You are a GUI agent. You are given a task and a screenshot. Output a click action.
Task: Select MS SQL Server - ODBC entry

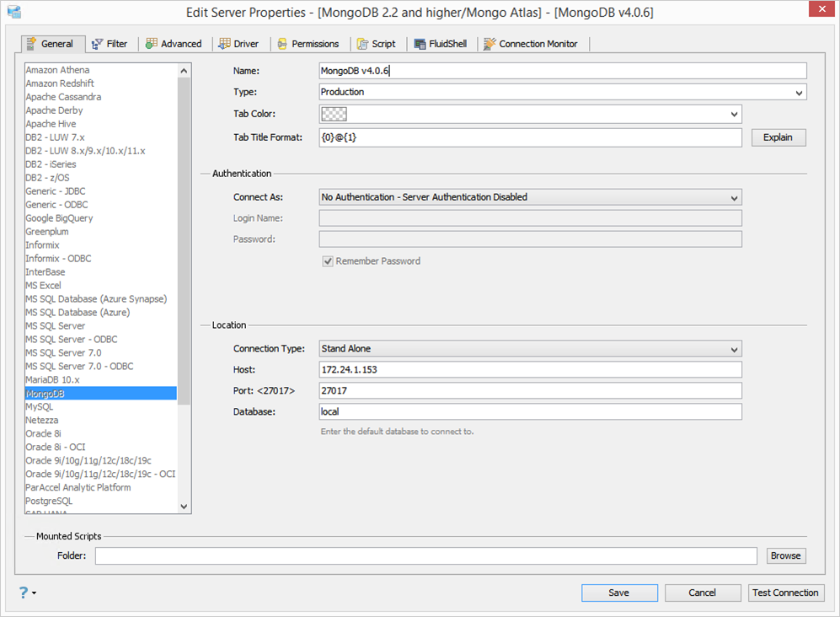(x=101, y=340)
